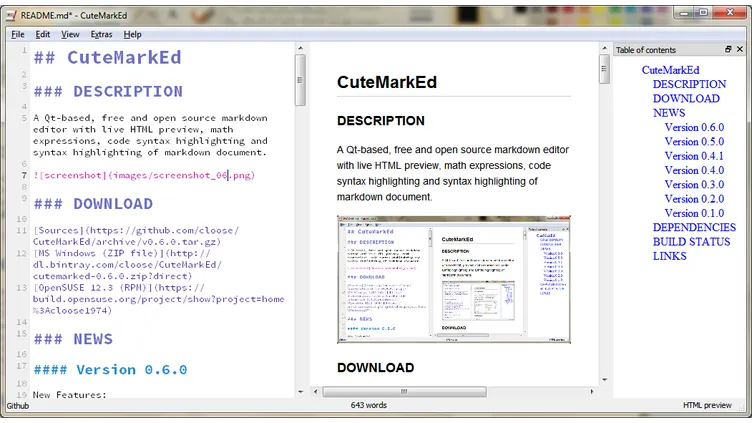The image size is (752, 423).
Task: Click preview horizontal scrollbar left arrow
Action: (x=316, y=392)
